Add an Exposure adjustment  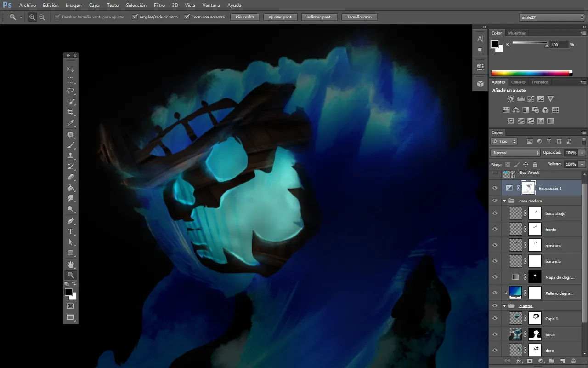[x=541, y=99]
